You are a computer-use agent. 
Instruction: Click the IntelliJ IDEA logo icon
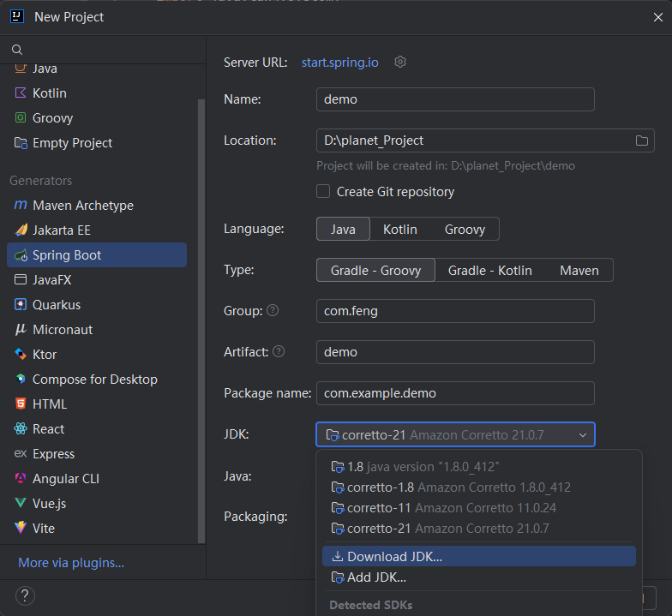17,17
